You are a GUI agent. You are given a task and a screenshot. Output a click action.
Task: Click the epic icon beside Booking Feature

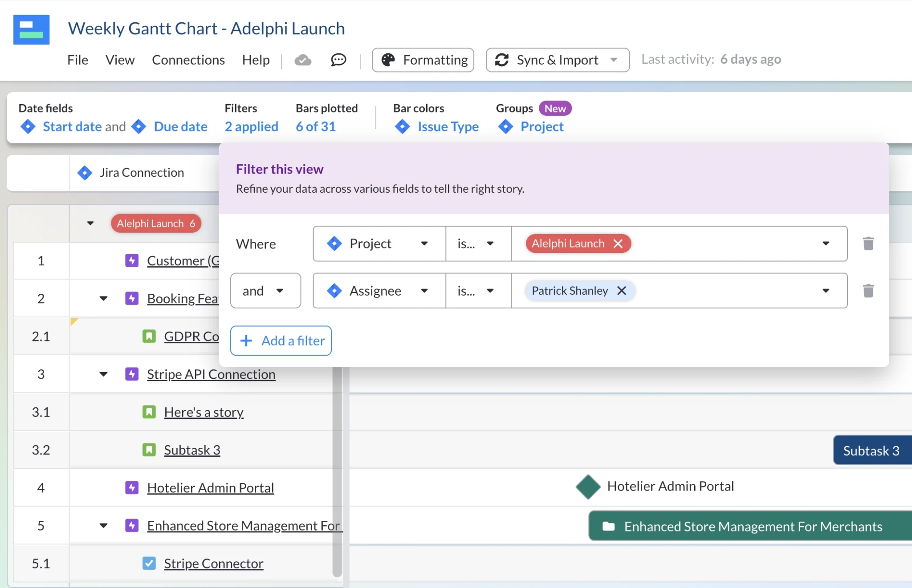click(132, 298)
